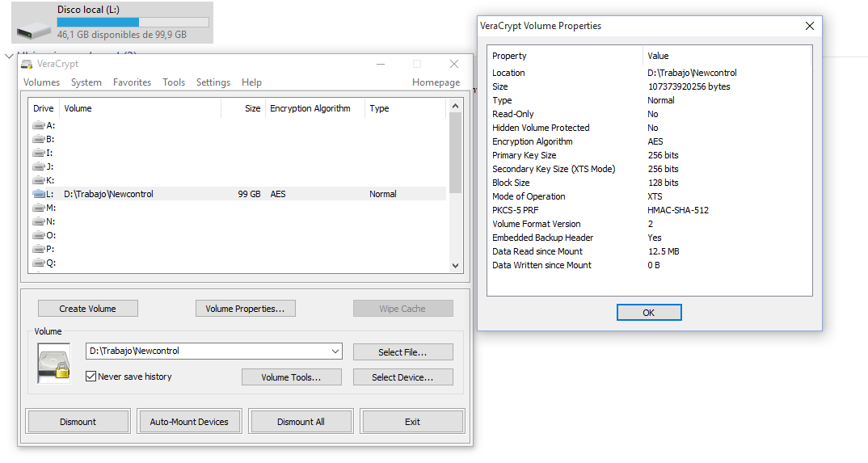Image resolution: width=868 pixels, height=463 pixels.
Task: Click HMAC-SHA-512 value
Action: coord(678,210)
